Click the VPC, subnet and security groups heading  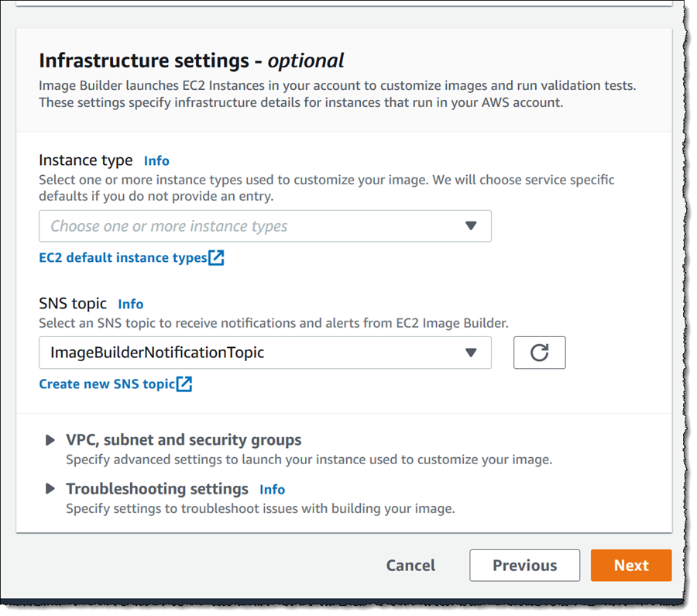point(184,439)
